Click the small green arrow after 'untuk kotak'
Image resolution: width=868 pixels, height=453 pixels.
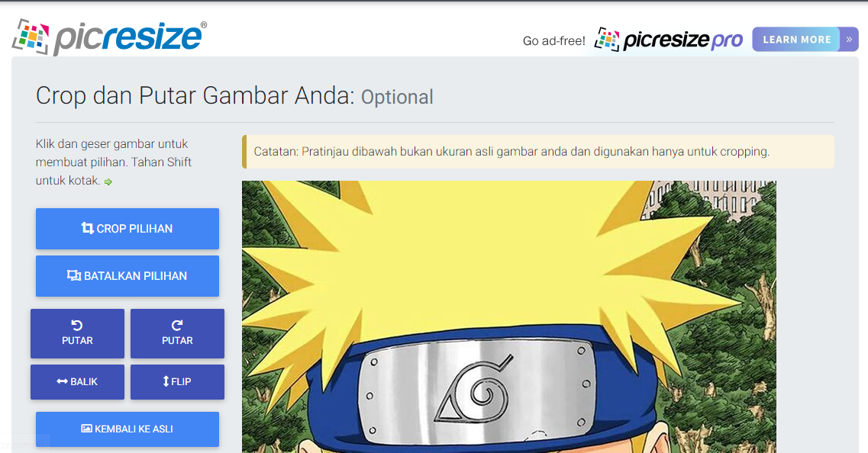point(108,182)
